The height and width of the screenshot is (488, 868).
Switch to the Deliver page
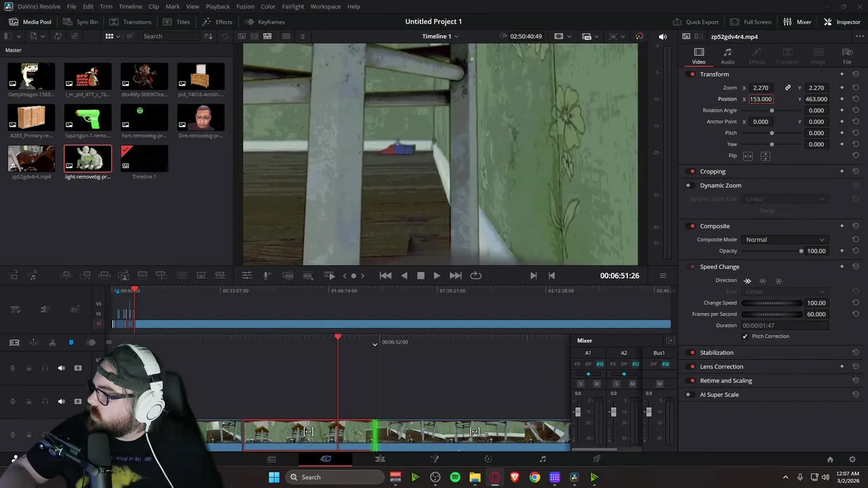click(597, 459)
